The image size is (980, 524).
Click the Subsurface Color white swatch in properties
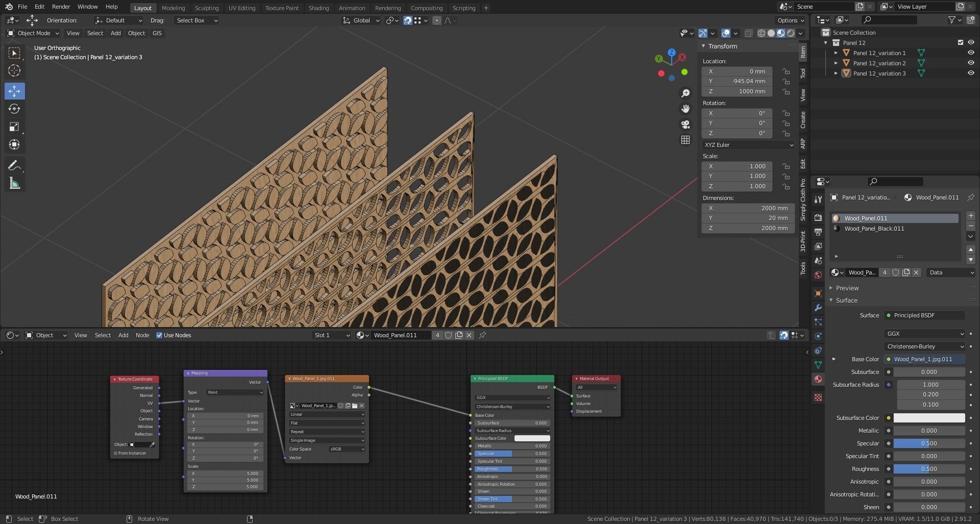tap(929, 418)
